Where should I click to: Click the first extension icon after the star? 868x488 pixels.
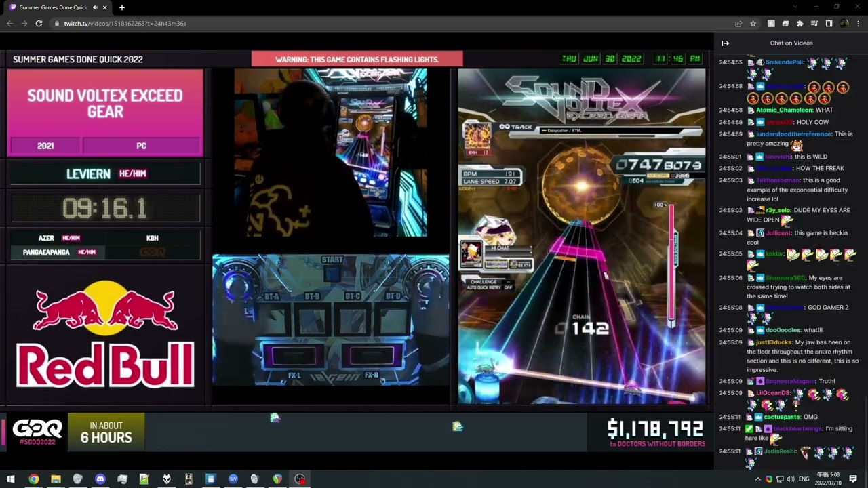point(771,24)
